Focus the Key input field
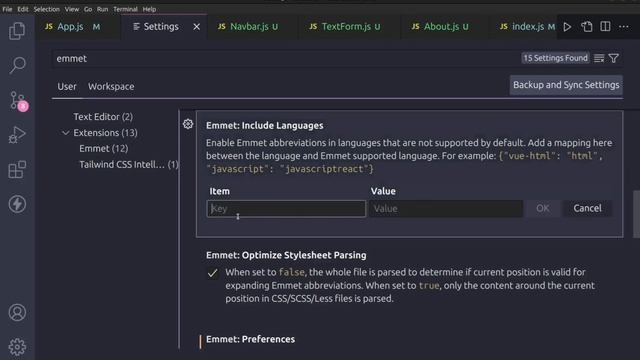640x360 pixels. pos(286,209)
